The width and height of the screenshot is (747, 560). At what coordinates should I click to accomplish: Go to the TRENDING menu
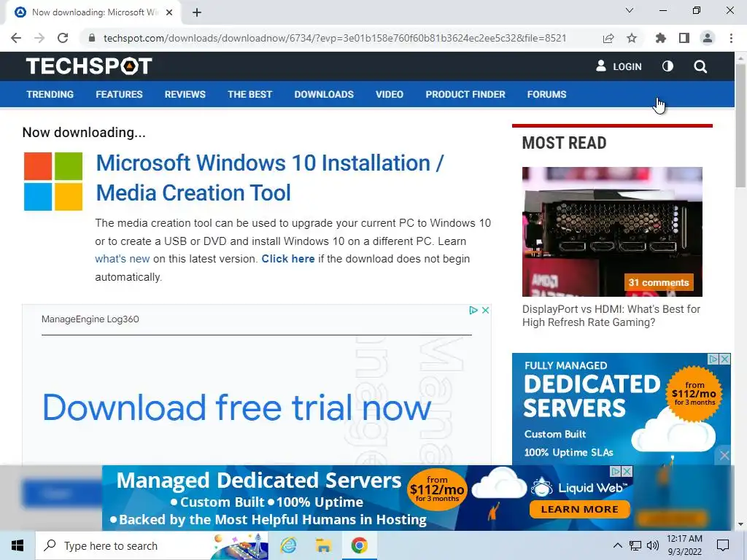(50, 94)
